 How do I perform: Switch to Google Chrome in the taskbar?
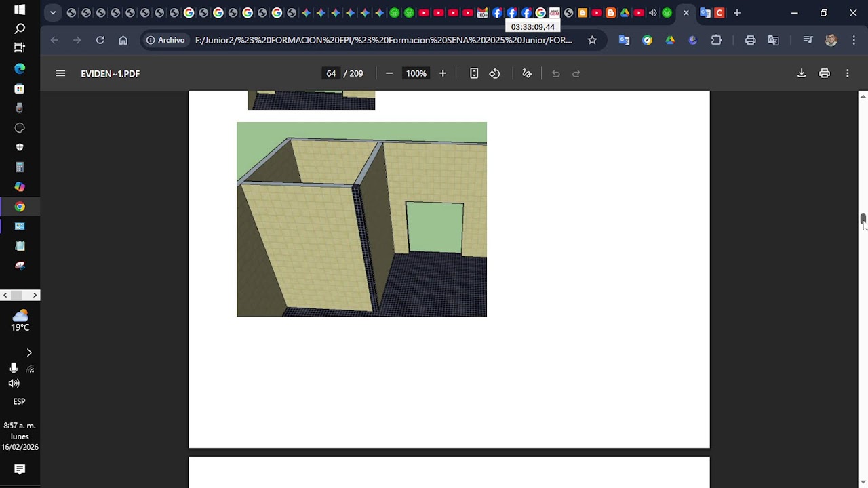(20, 207)
